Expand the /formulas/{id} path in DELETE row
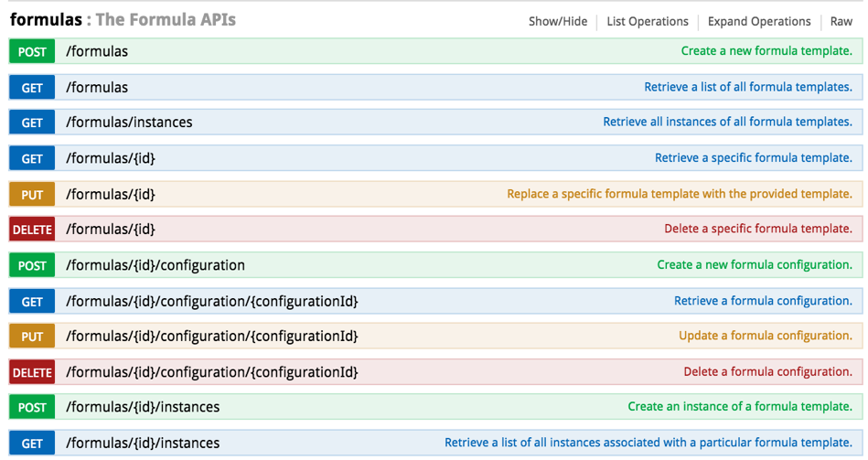 [x=111, y=230]
